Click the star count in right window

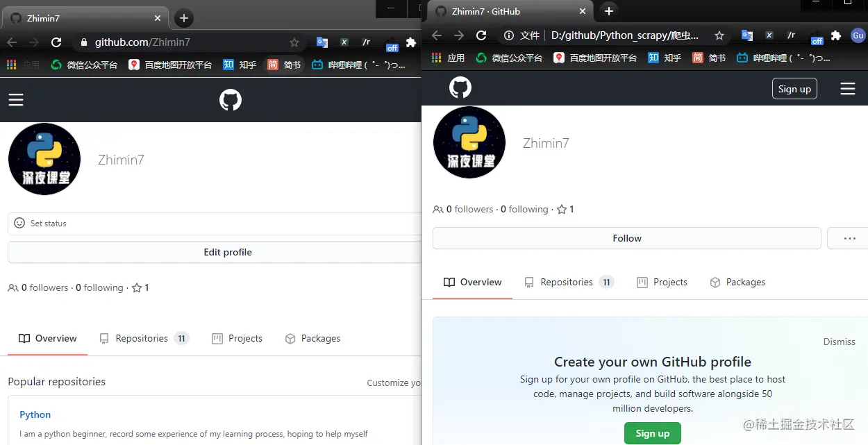pyautogui.click(x=565, y=209)
